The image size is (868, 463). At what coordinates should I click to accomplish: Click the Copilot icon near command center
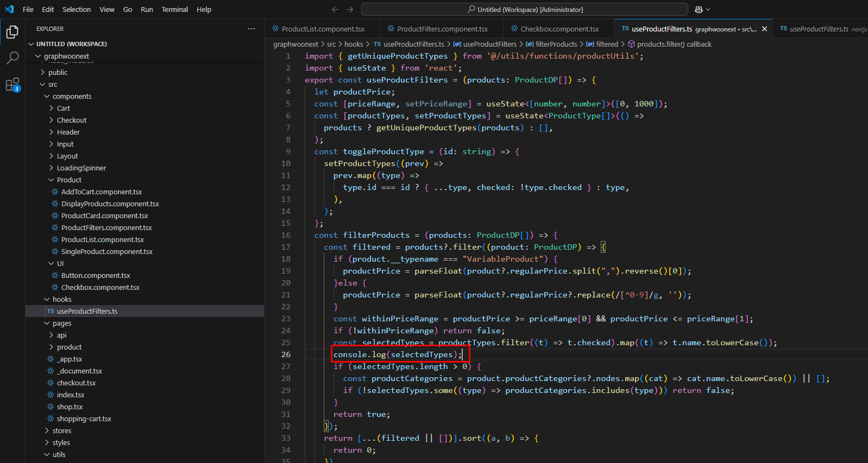(x=699, y=9)
